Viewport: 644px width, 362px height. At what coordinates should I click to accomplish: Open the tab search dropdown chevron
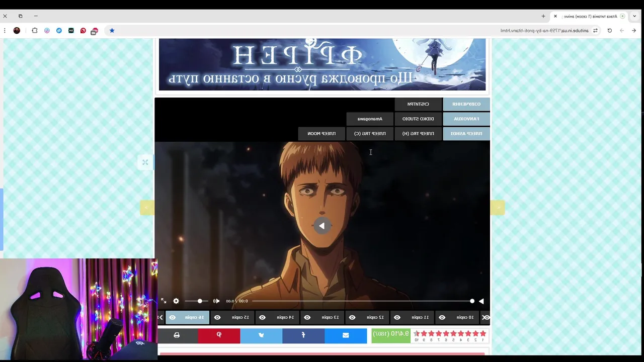pos(634,16)
